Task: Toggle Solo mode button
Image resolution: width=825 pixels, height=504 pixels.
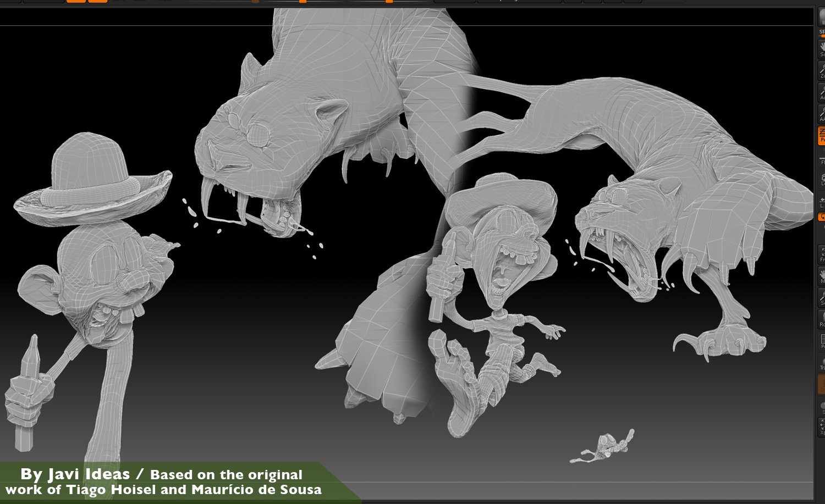Action: 822,406
